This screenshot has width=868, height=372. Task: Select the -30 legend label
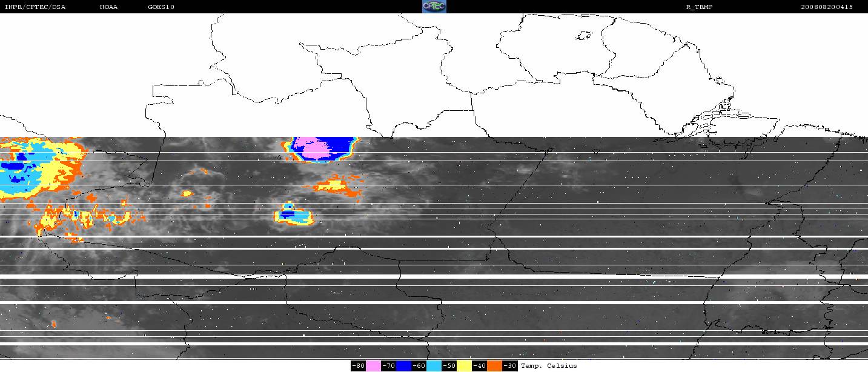pos(510,366)
